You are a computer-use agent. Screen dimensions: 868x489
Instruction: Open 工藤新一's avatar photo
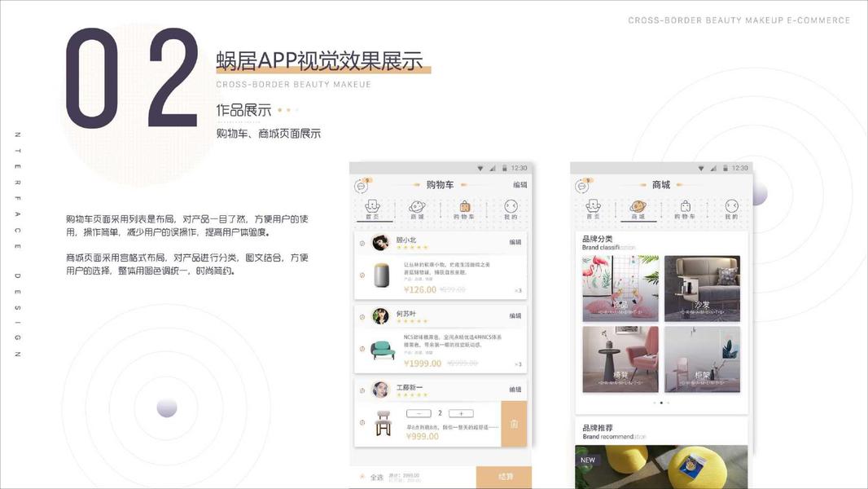point(380,390)
